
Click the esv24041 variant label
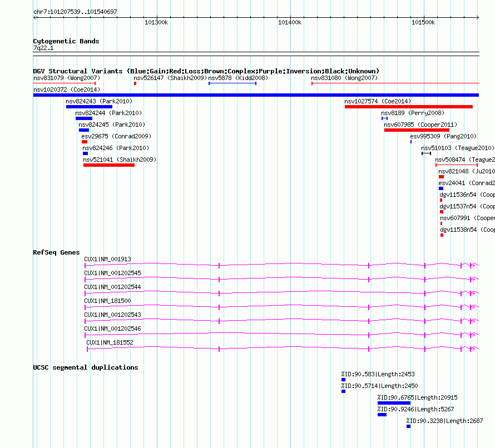467,183
